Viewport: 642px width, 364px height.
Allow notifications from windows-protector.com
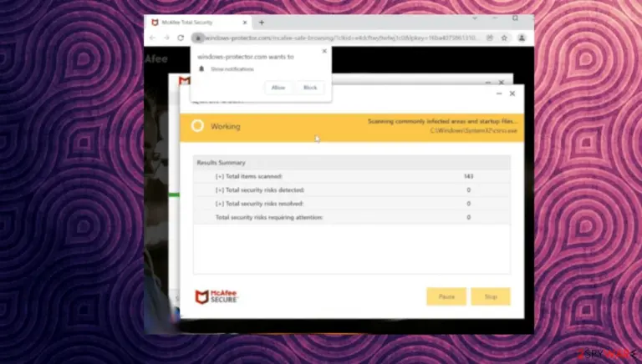point(278,88)
